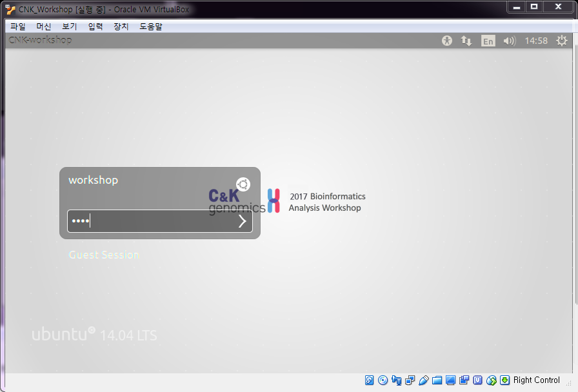Click the virtual hard disk activity icon
This screenshot has height=392, width=578.
point(369,380)
